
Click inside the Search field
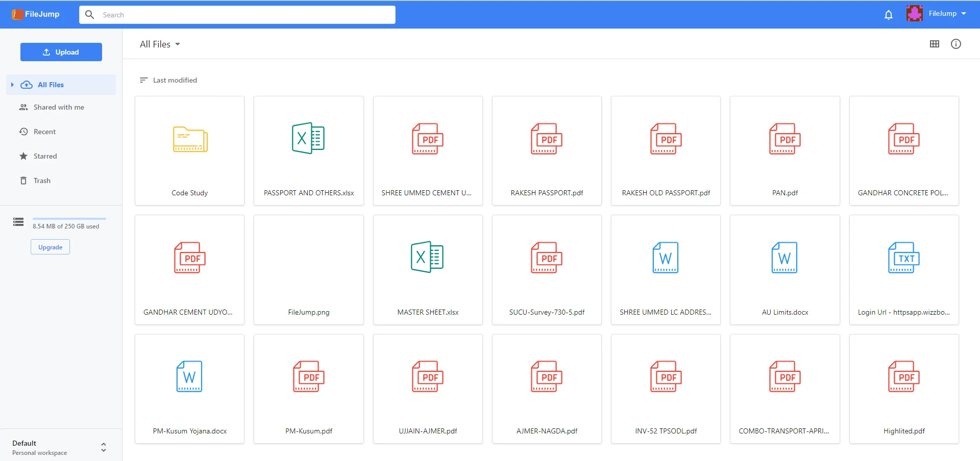[236, 14]
